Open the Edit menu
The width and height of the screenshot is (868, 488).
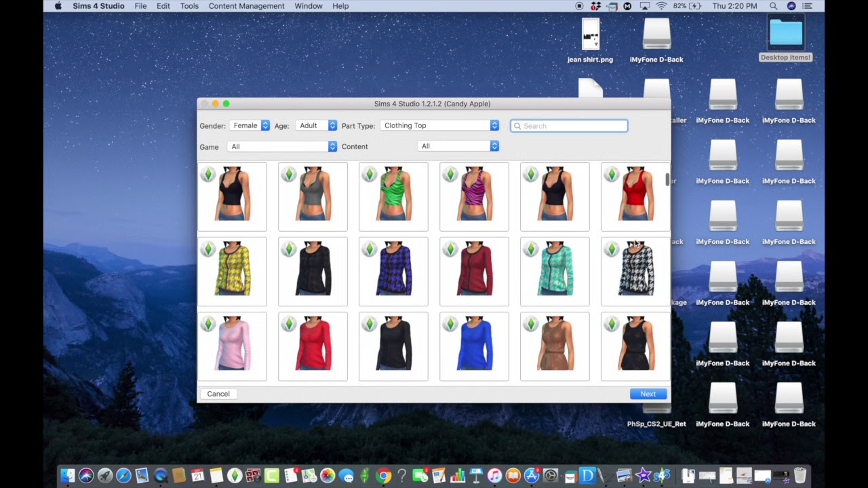(x=163, y=6)
